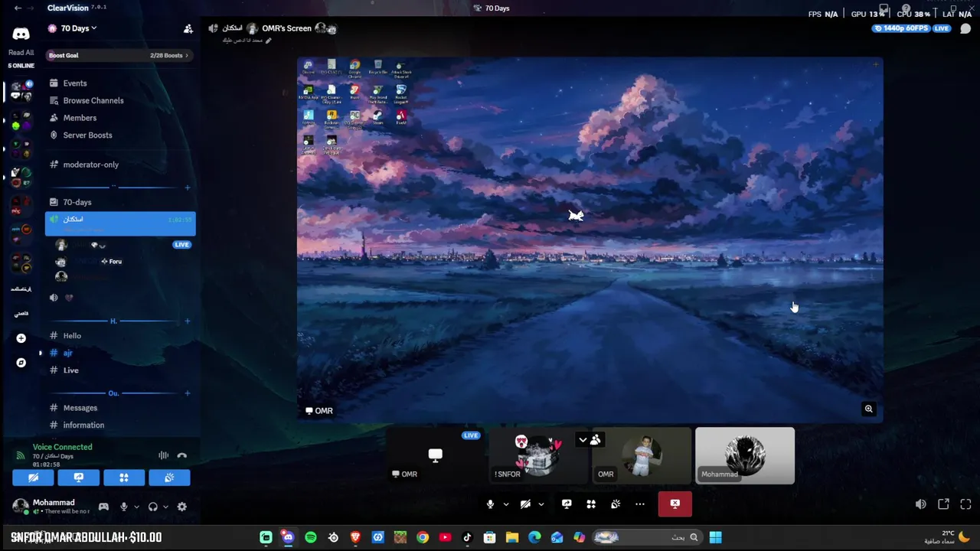
Task: Mute microphone in user panel
Action: pos(124,507)
